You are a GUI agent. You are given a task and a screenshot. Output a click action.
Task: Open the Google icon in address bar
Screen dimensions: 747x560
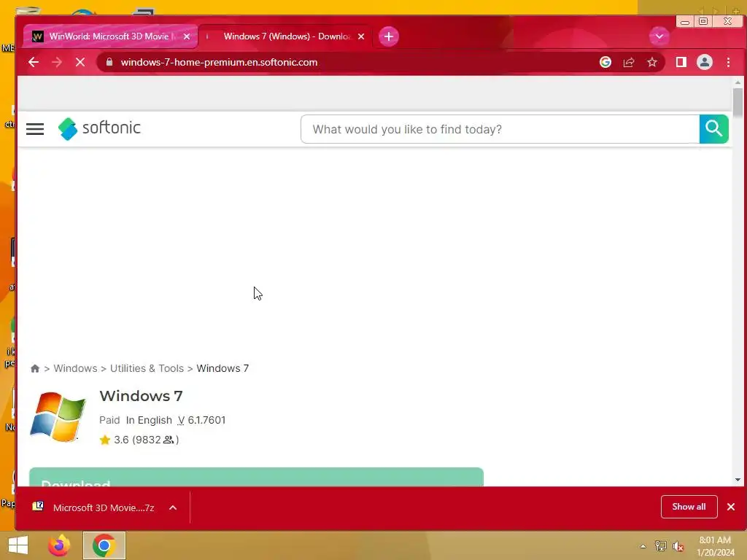(x=605, y=63)
